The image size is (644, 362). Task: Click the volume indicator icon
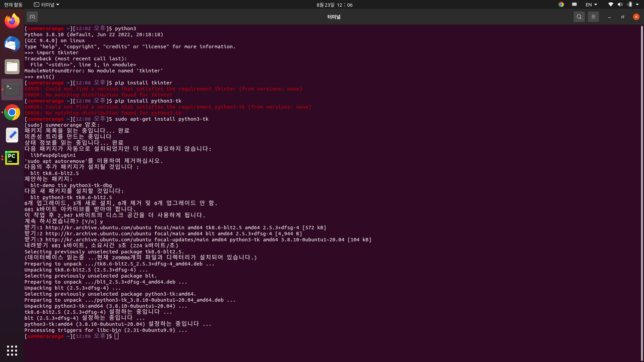tap(620, 5)
